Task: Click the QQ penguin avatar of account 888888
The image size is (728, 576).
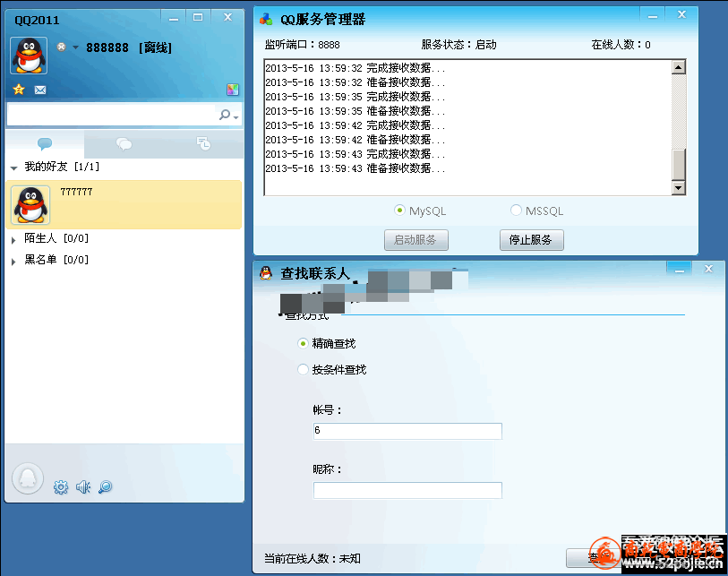Action: (29, 56)
